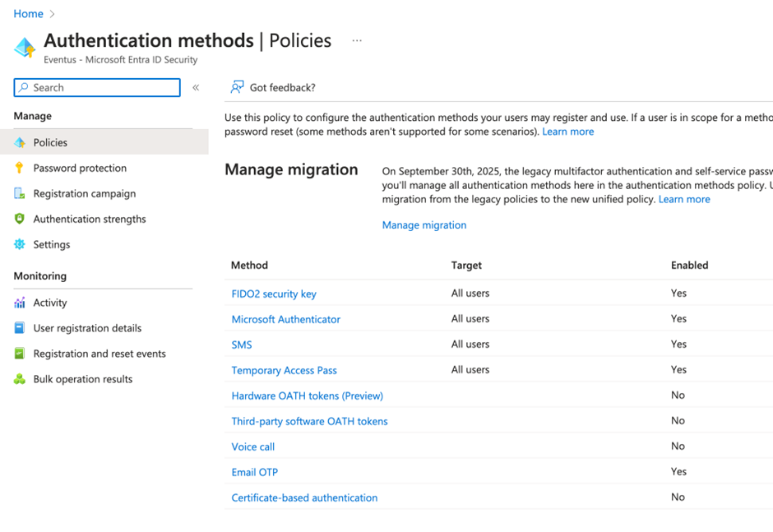Click the Got feedback person icon
The image size is (773, 532).
click(237, 87)
